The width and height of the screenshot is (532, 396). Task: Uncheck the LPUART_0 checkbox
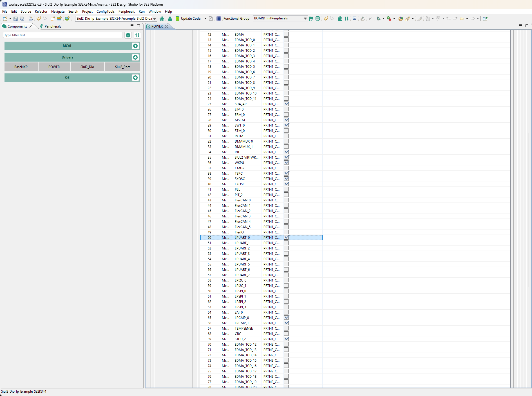286,237
